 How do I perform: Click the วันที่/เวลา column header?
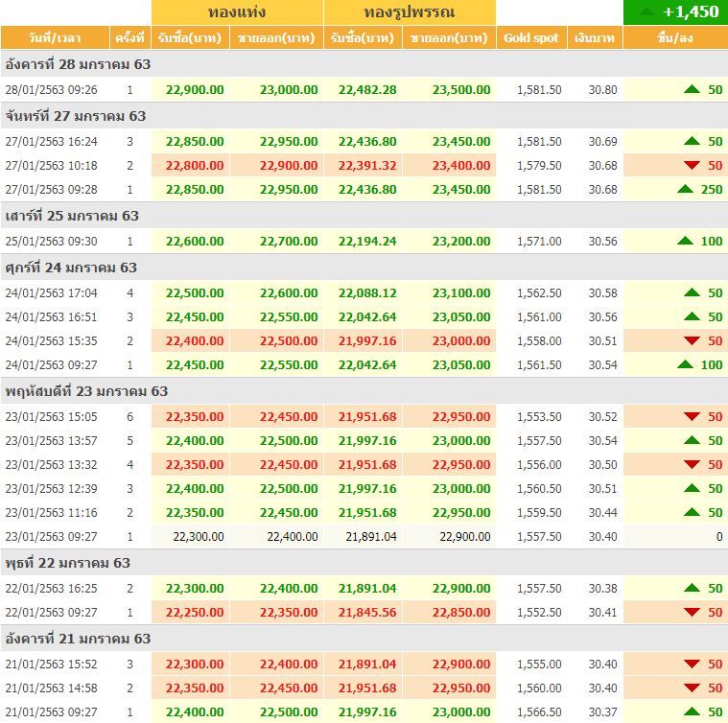(55, 38)
